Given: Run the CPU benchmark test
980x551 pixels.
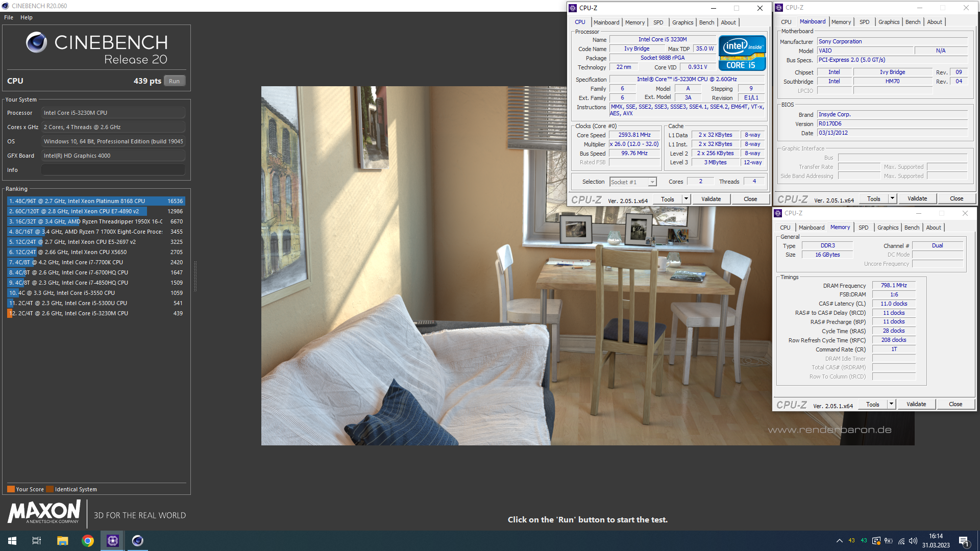Looking at the screenshot, I should [x=175, y=81].
